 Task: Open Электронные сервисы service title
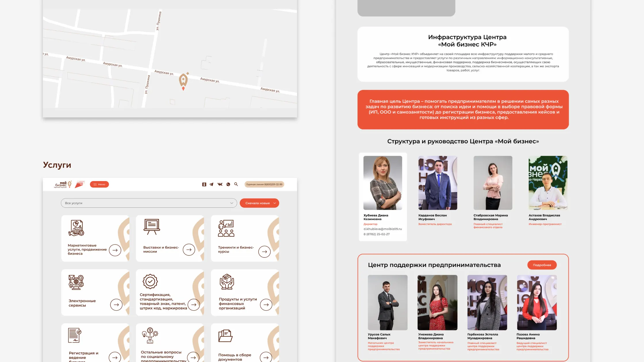tap(82, 303)
